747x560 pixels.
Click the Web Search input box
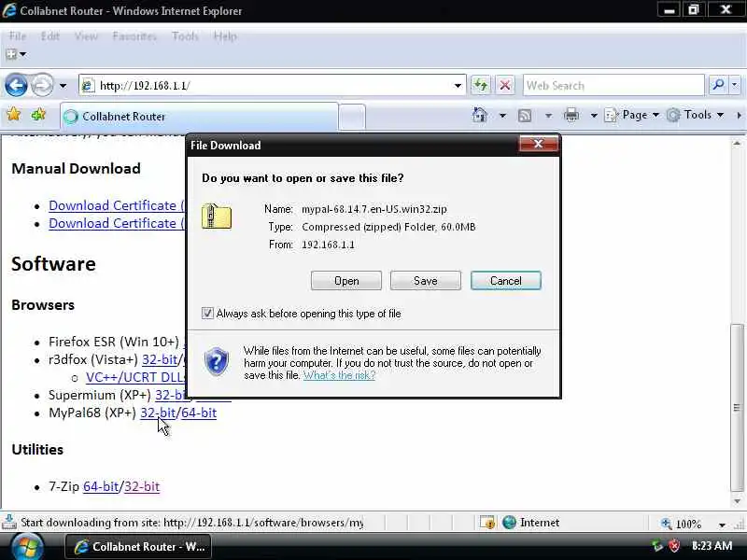tap(613, 86)
